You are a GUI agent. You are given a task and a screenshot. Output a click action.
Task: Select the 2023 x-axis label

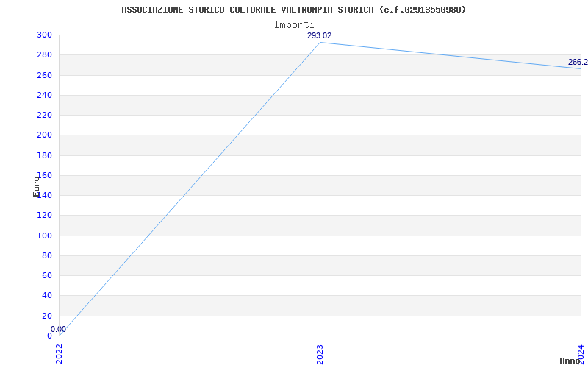(x=320, y=354)
